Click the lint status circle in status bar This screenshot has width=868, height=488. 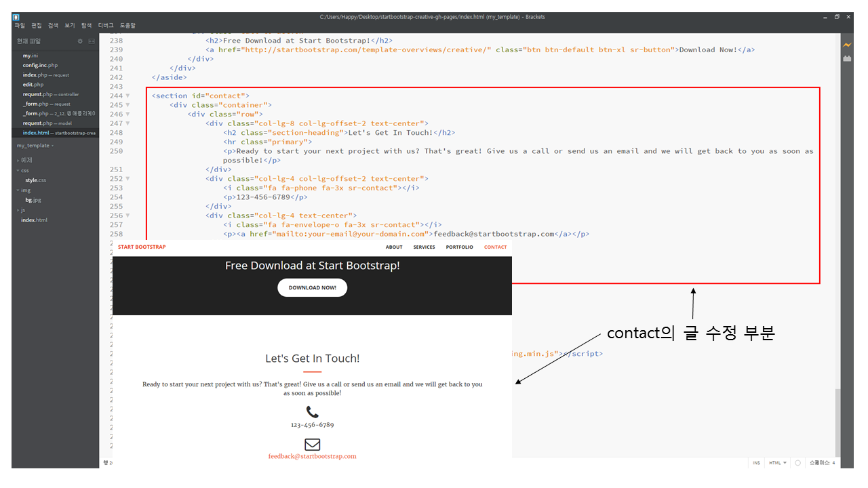pyautogui.click(x=797, y=463)
